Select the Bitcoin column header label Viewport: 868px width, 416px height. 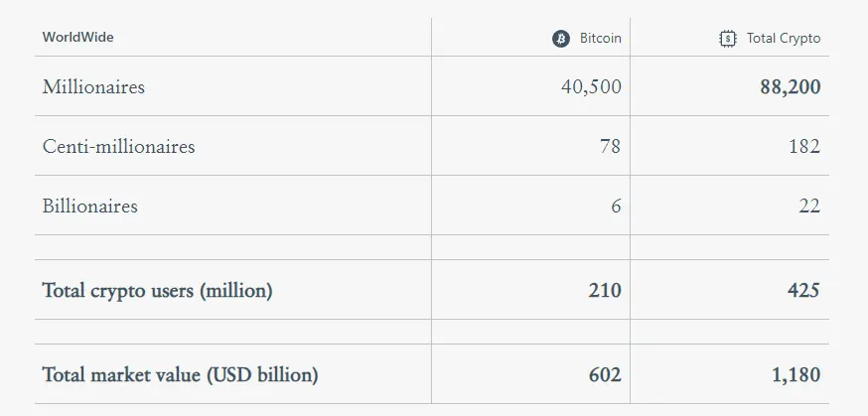[601, 38]
